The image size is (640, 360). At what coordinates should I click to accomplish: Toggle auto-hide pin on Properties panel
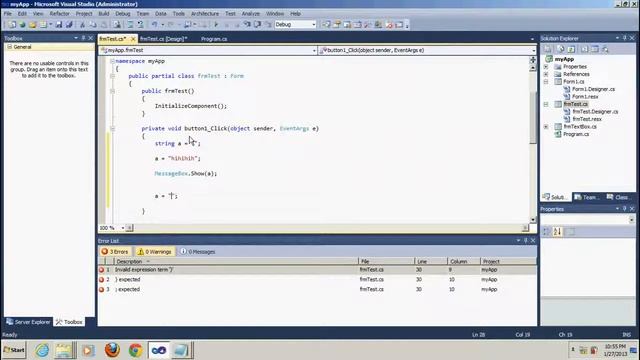[624, 209]
